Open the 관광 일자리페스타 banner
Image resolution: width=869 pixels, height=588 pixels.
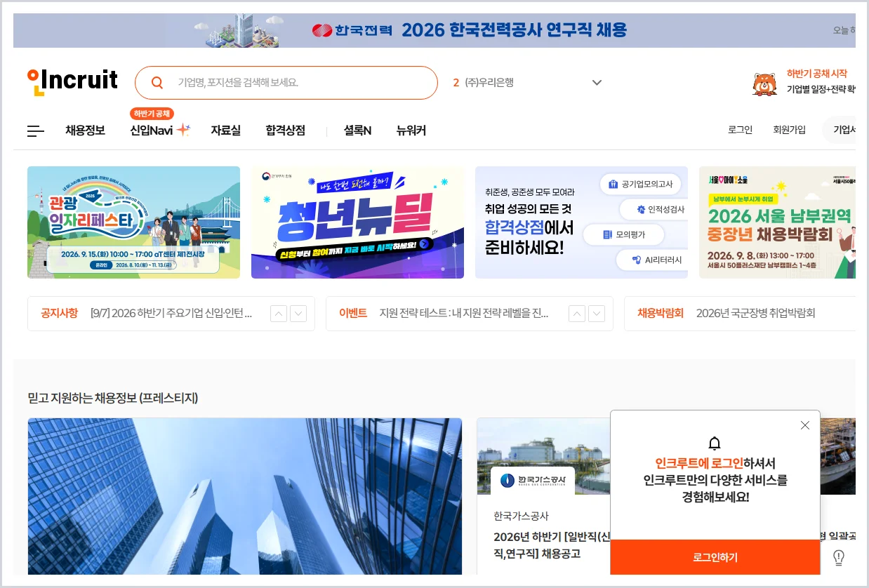[x=133, y=222]
